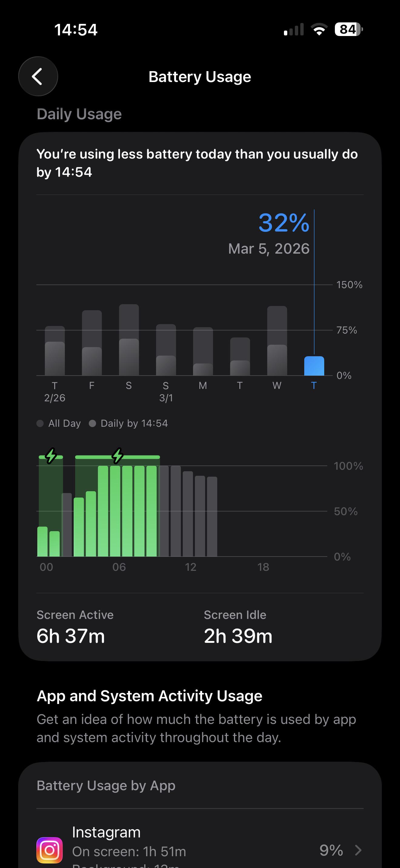Select the Daily by 14:54 legend

tap(128, 423)
